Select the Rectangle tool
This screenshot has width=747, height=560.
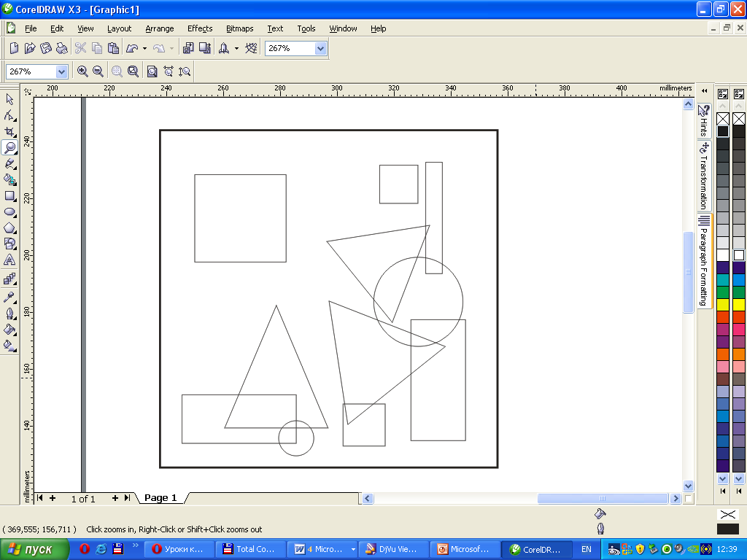pos(9,195)
